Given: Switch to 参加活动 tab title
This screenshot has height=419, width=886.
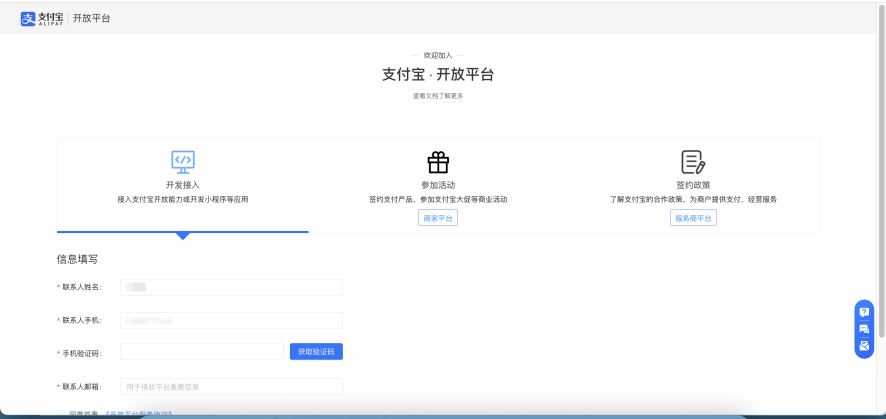Looking at the screenshot, I should tap(438, 185).
